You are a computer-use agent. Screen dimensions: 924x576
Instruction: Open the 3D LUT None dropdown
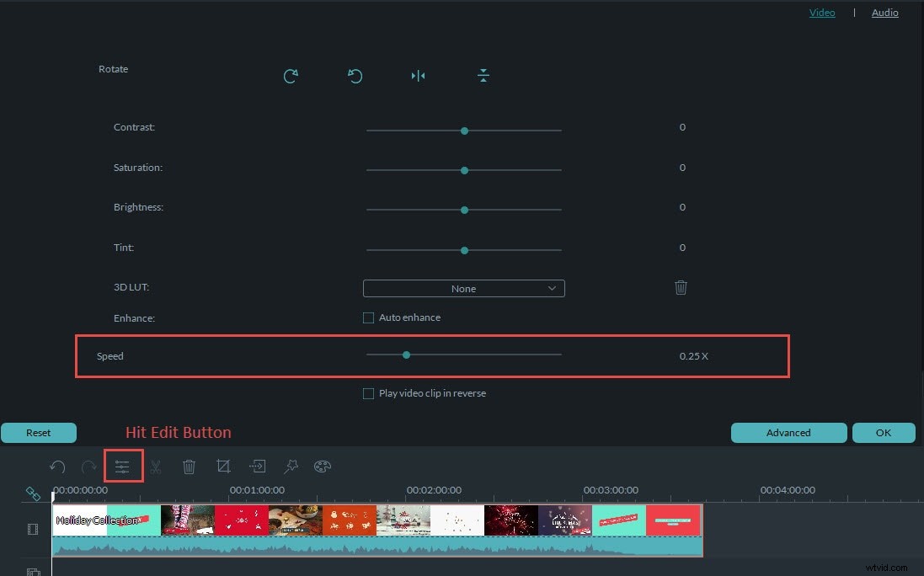click(463, 288)
